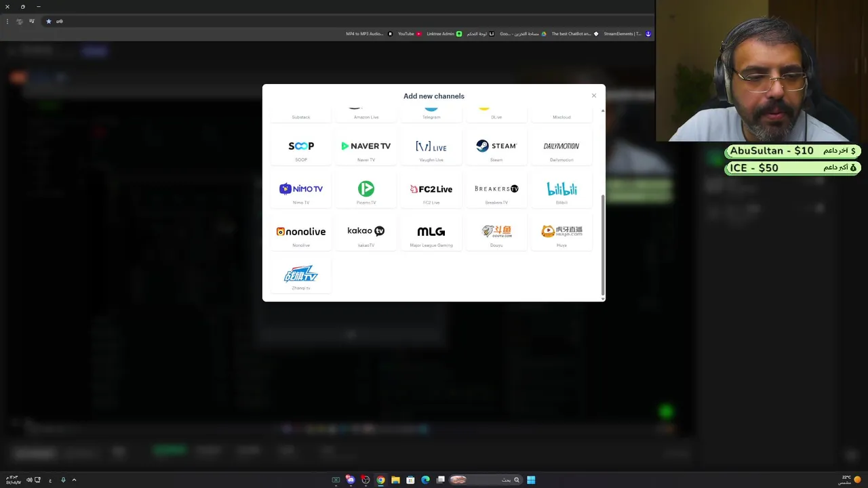Choose the Nimo TV channel logo
Viewport: 868px width, 488px height.
[301, 188]
